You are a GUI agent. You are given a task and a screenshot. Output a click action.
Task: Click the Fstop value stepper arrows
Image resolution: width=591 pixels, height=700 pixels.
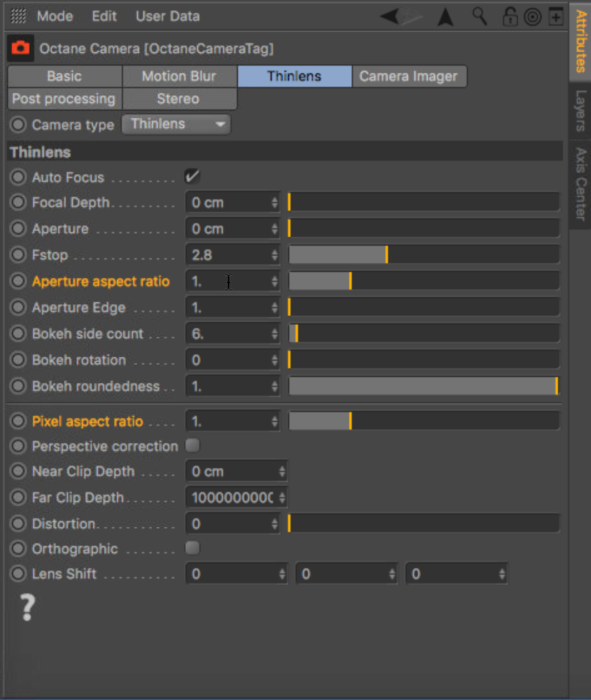[x=275, y=255]
